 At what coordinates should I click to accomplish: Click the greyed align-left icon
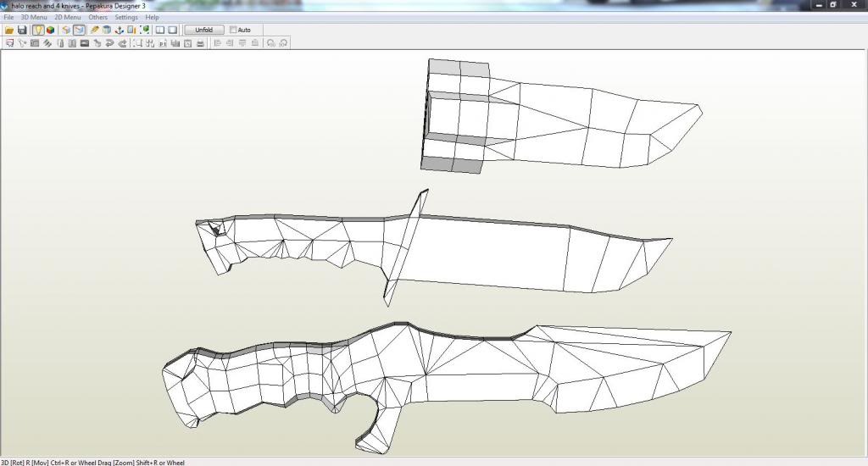[x=217, y=43]
